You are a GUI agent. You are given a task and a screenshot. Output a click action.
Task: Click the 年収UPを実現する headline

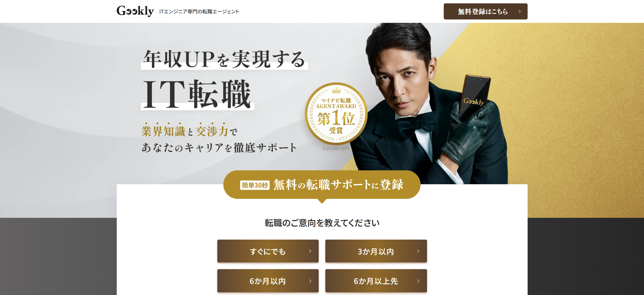point(224,59)
